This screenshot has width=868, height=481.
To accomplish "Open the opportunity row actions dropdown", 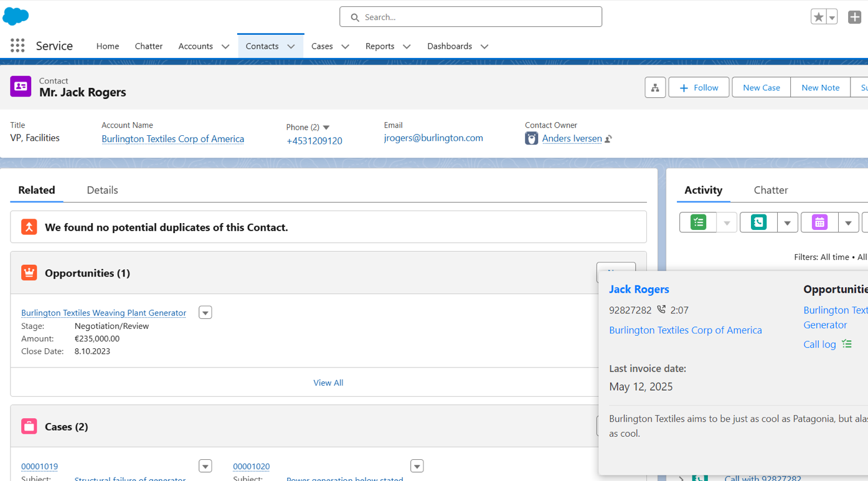I will pos(205,313).
